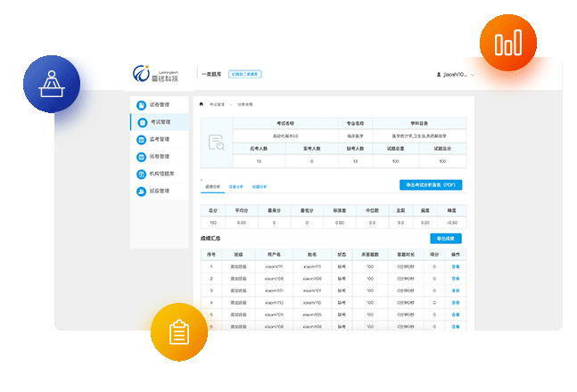Click 查看 link for xiaomi111 row
The width and height of the screenshot is (577, 392).
[456, 266]
